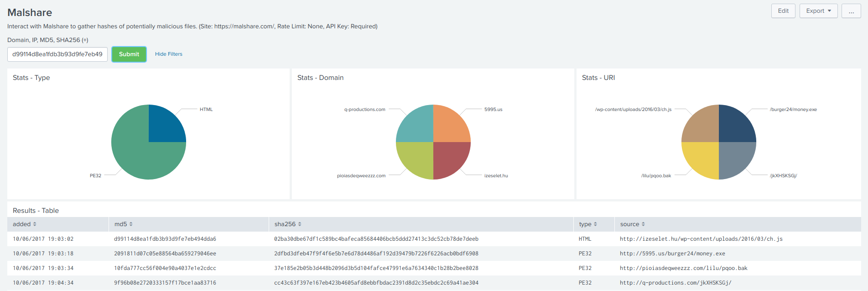This screenshot has width=868, height=291.
Task: Click added time 10/06/2017 19:03:18
Action: coord(43,254)
